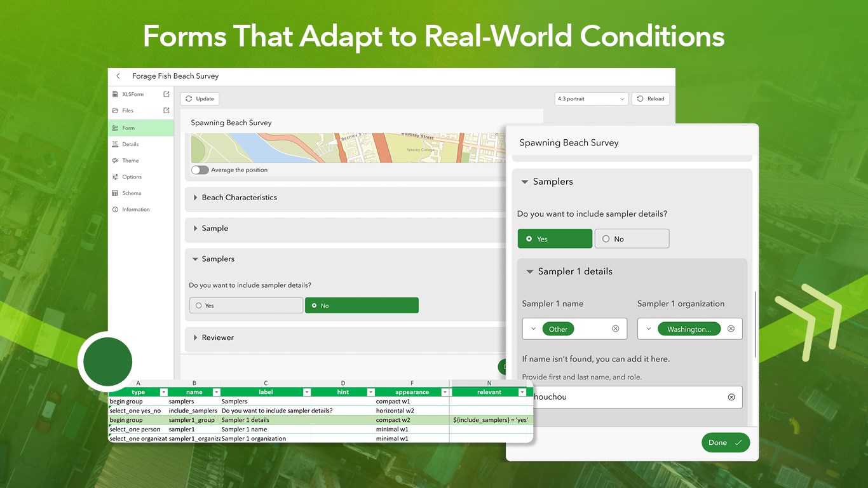Click the Schema table icon in sidebar

(115, 193)
